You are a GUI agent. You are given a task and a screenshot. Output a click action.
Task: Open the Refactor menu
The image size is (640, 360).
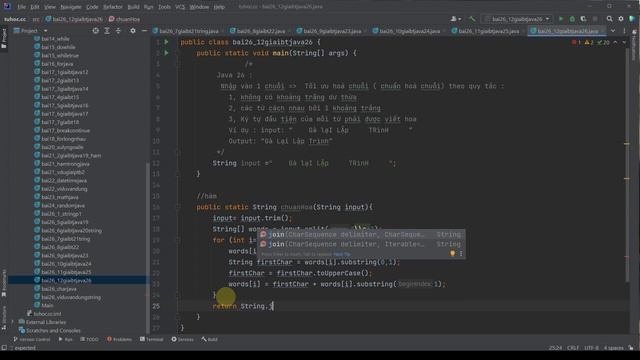pos(112,7)
